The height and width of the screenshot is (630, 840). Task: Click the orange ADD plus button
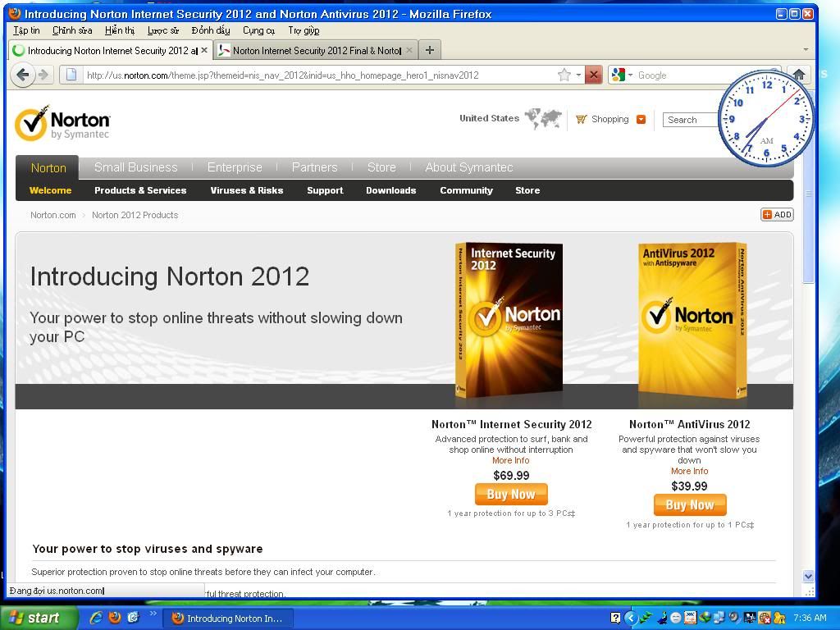pyautogui.click(x=778, y=215)
